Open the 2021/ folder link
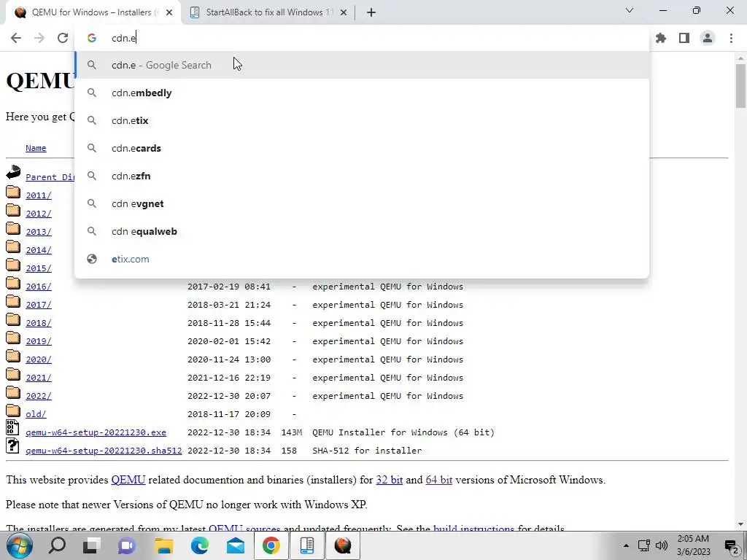 (x=39, y=378)
